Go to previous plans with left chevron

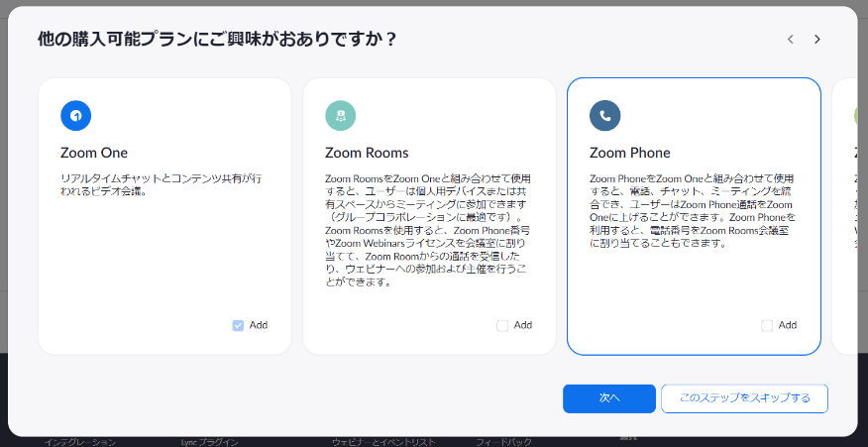click(791, 39)
